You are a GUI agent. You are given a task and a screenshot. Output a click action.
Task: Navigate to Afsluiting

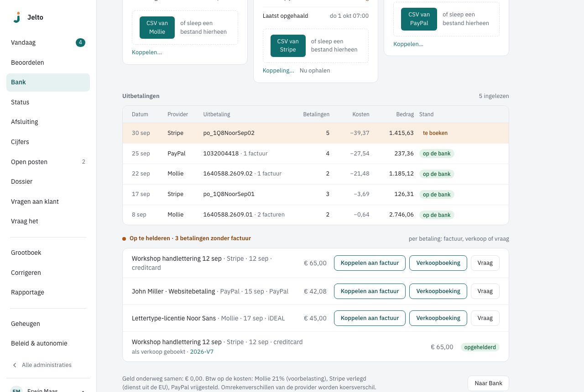[48, 122]
